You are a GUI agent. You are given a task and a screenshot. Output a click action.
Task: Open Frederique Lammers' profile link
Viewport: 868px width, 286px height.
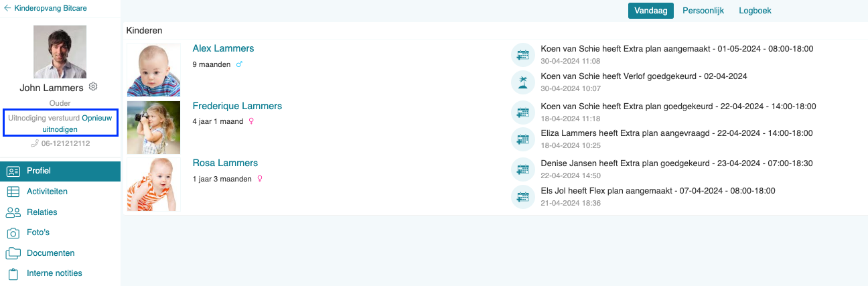coord(237,106)
